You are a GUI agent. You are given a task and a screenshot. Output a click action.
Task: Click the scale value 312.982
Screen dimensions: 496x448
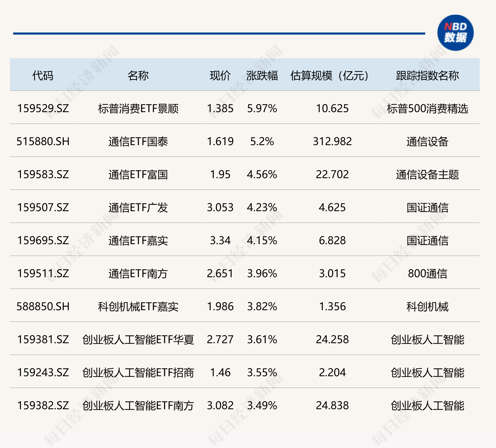click(x=332, y=141)
